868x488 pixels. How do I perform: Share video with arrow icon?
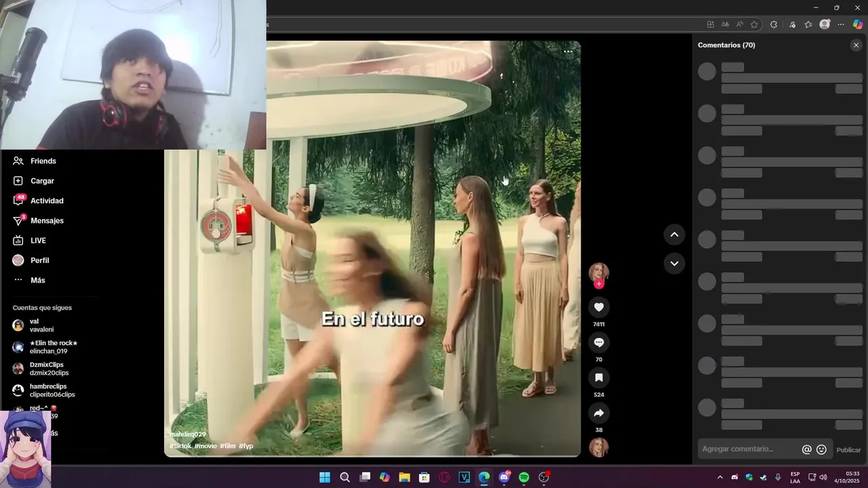(x=599, y=413)
